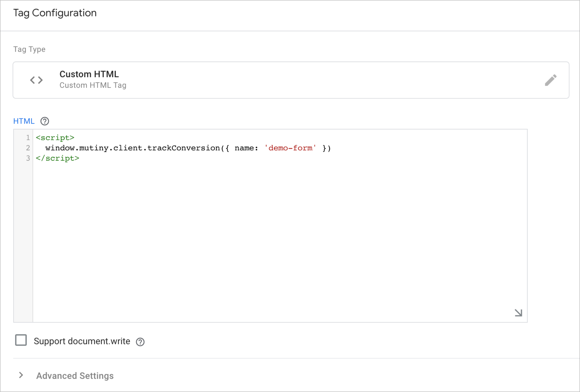Click the pencil edit icon for tag type
The image size is (580, 392).
551,80
